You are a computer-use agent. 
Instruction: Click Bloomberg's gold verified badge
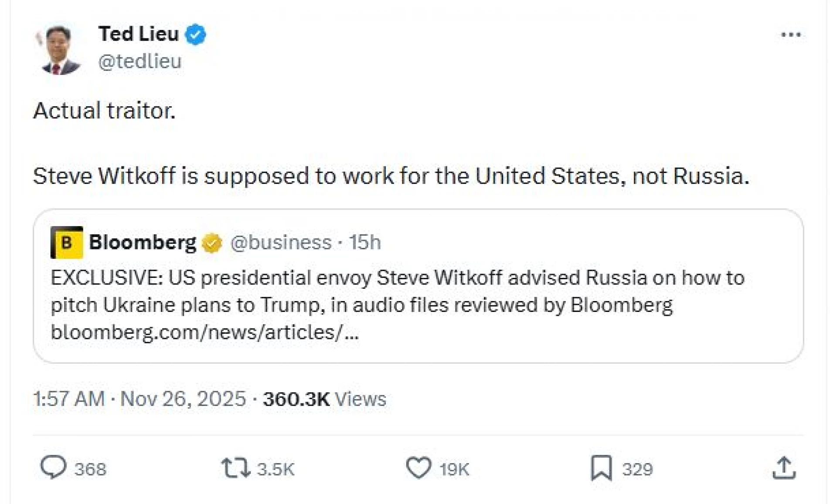click(212, 243)
